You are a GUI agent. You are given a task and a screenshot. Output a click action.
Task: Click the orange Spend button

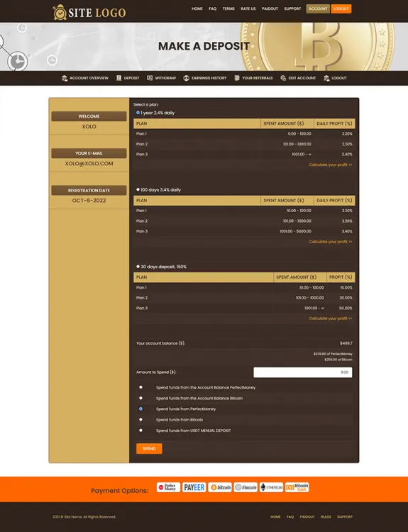point(149,448)
